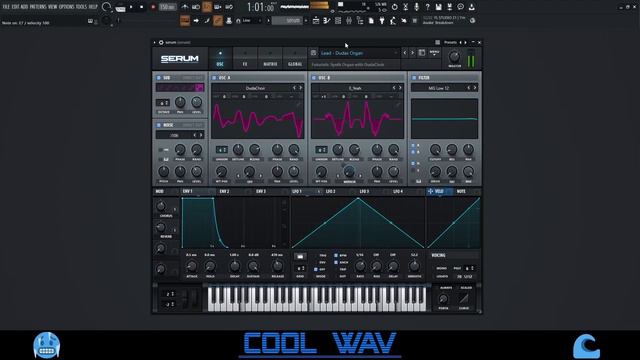Image resolution: width=640 pixels, height=360 pixels.
Task: Go to previous Serum preset arrow
Action: [x=405, y=53]
